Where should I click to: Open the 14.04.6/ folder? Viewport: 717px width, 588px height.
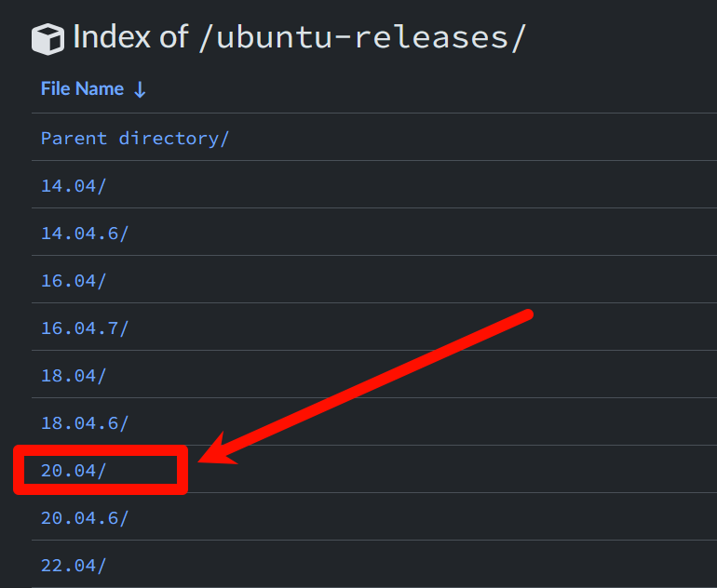click(x=85, y=234)
